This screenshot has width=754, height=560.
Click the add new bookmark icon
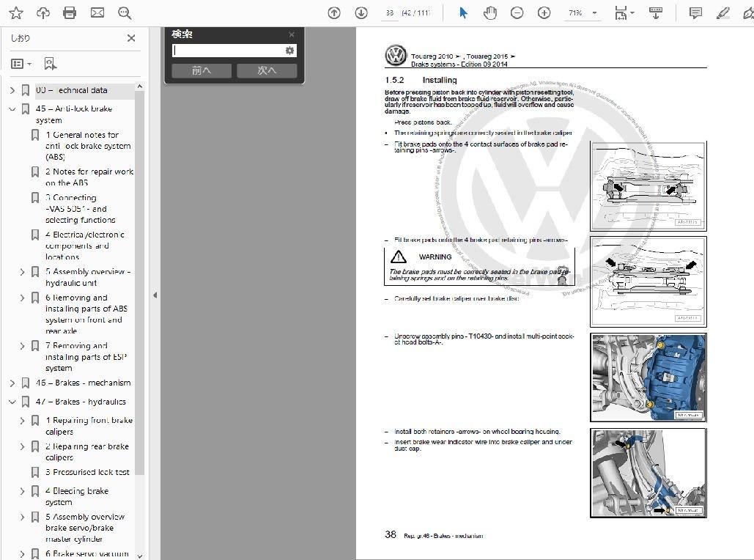click(x=50, y=64)
